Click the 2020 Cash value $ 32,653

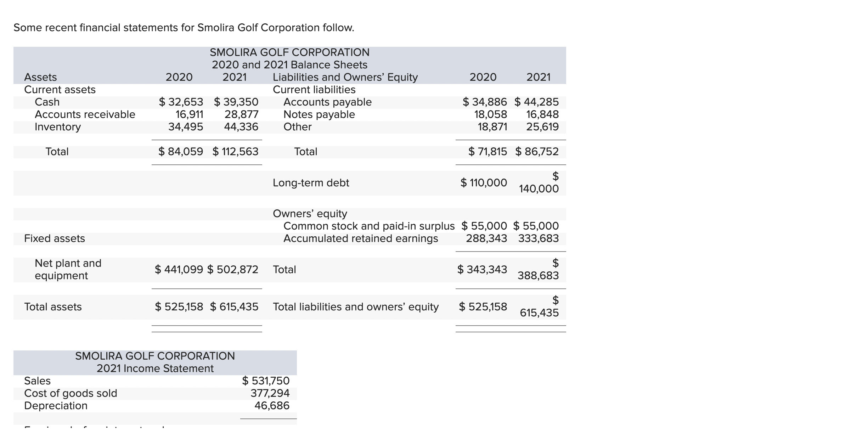181,102
